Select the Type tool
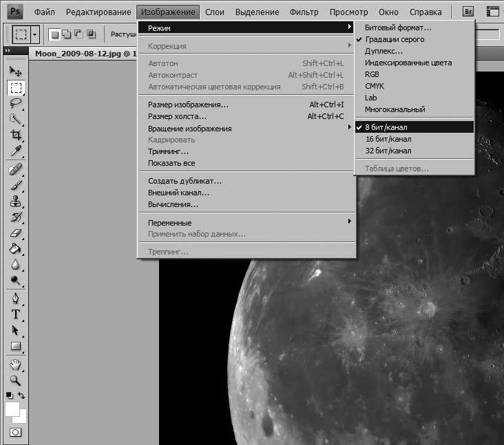This screenshot has height=445, width=504. click(x=15, y=314)
